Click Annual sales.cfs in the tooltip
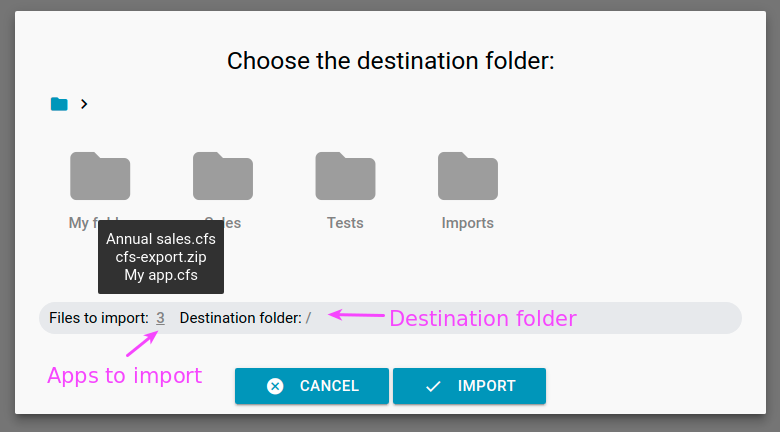 tap(161, 239)
